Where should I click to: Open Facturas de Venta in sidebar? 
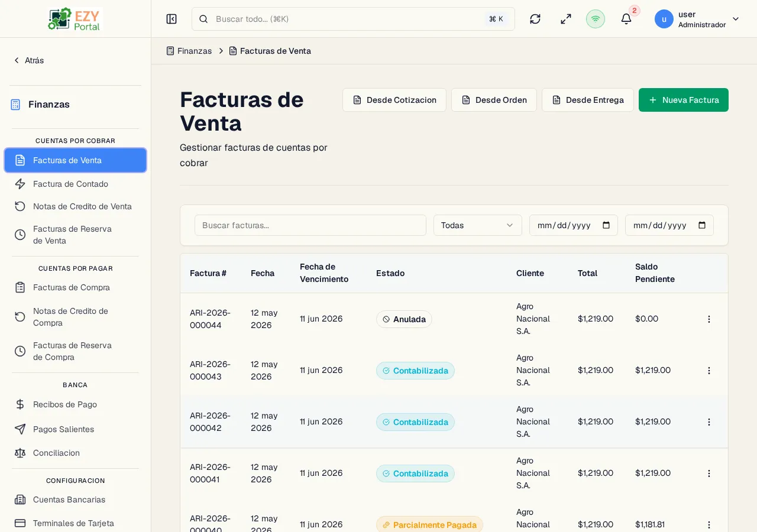pos(75,160)
